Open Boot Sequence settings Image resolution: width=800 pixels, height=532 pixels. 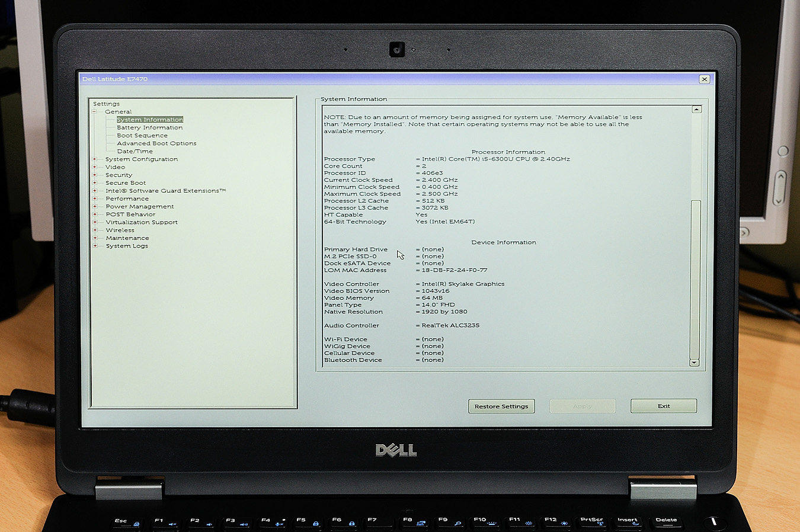click(x=142, y=135)
